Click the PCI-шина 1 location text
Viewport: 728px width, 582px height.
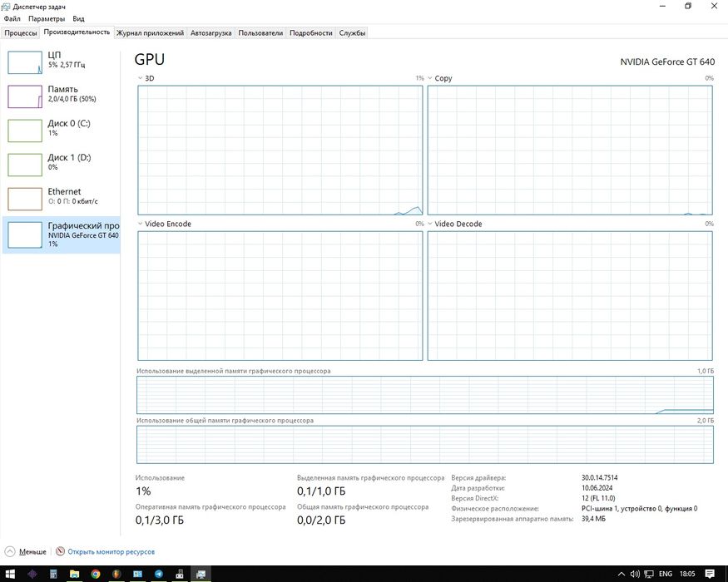(x=639, y=509)
